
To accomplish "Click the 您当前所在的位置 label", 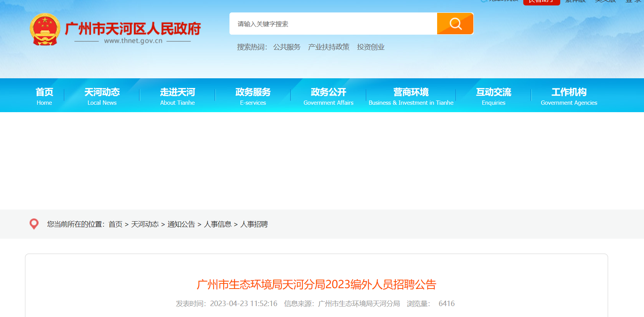I will [x=76, y=224].
